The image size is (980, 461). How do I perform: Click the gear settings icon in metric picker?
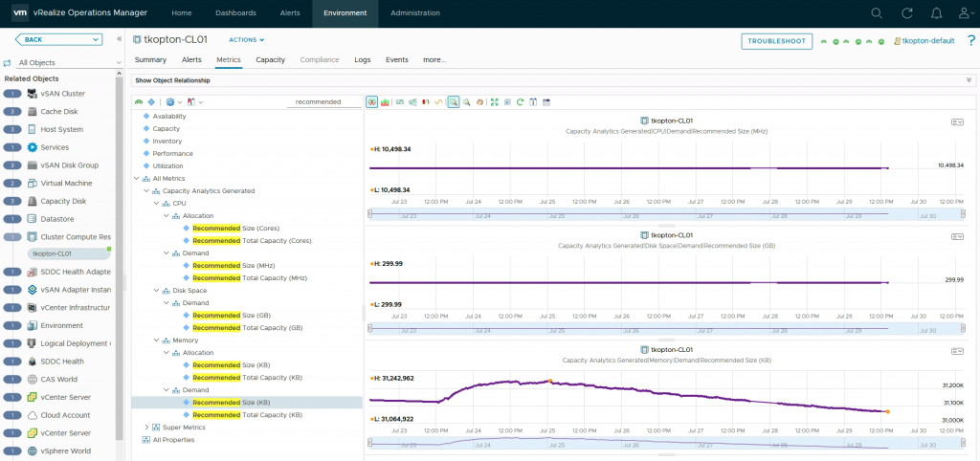(170, 101)
